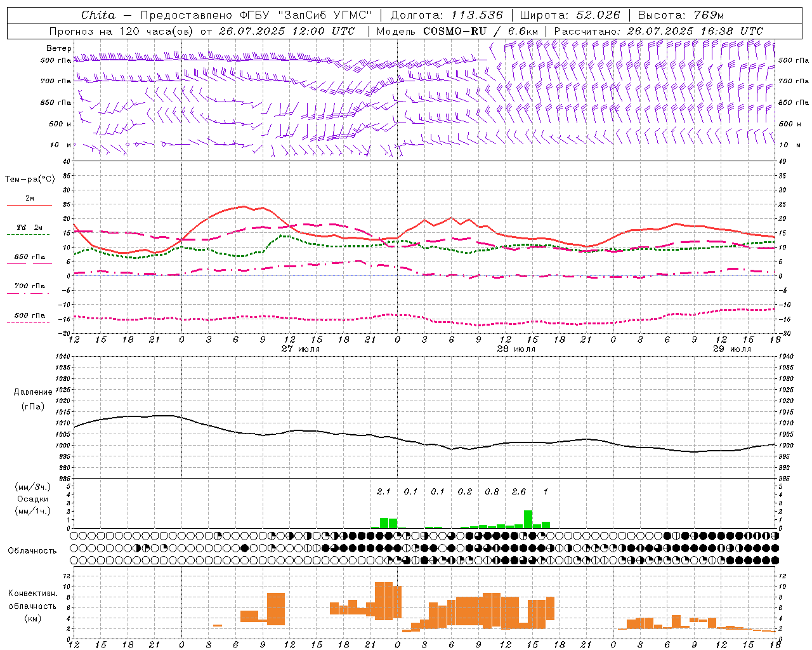The width and height of the screenshot is (812, 650).
Task: Click the "(км)" unit label of convective panel
Action: click(32, 618)
